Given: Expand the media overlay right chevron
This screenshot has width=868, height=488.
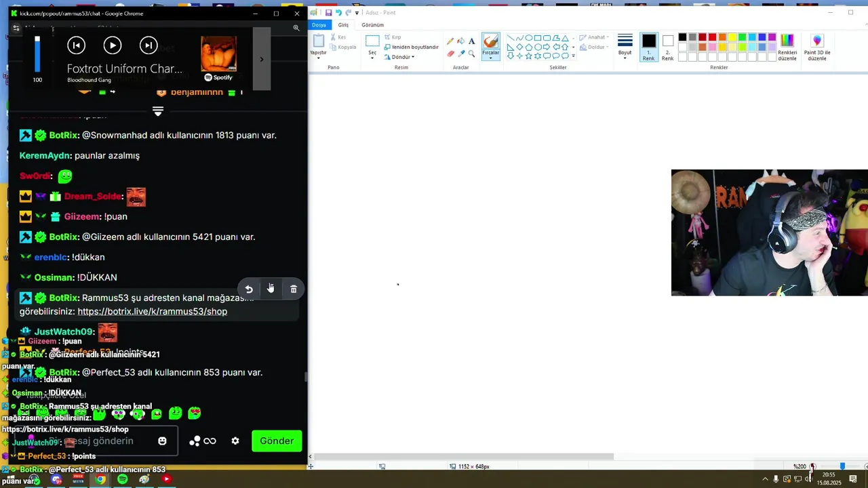Looking at the screenshot, I should click(x=262, y=59).
